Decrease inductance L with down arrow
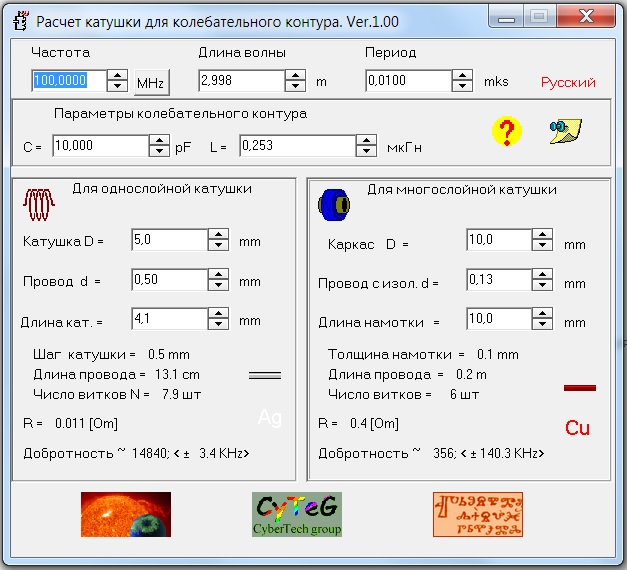Viewport: 627px width, 570px height. (x=366, y=152)
